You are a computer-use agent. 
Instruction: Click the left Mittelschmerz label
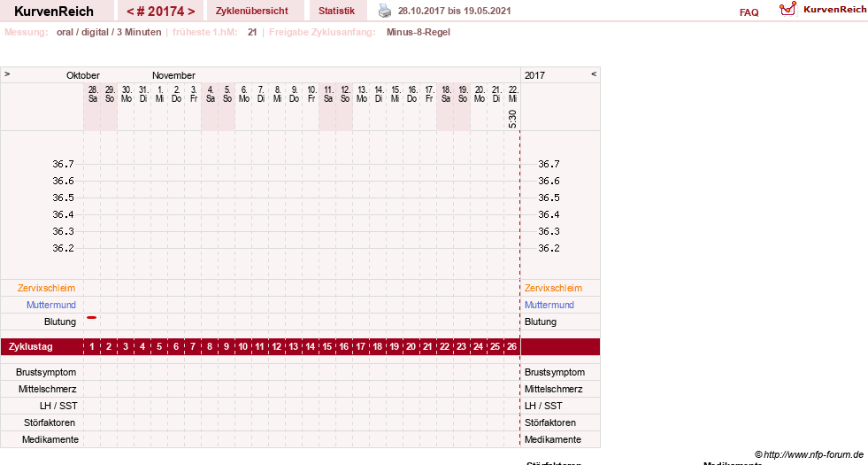click(48, 389)
